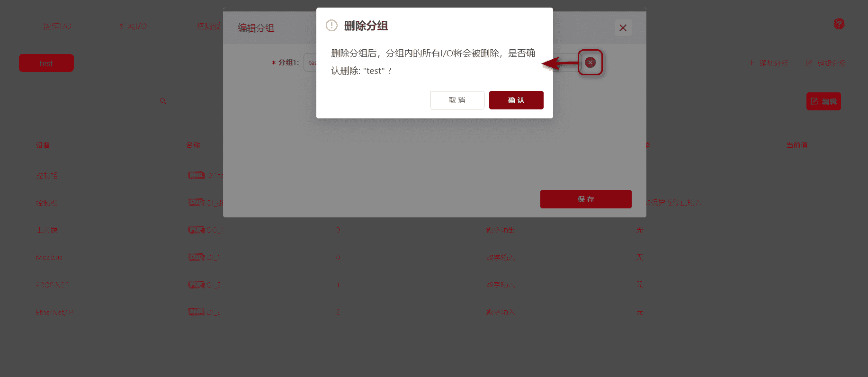Click the 保存 save button
The width and height of the screenshot is (868, 377).
coord(586,199)
